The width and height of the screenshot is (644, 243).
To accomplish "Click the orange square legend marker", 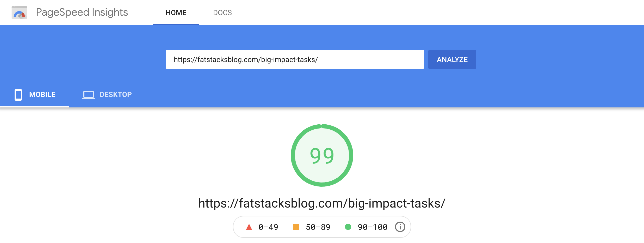I will click(x=296, y=227).
